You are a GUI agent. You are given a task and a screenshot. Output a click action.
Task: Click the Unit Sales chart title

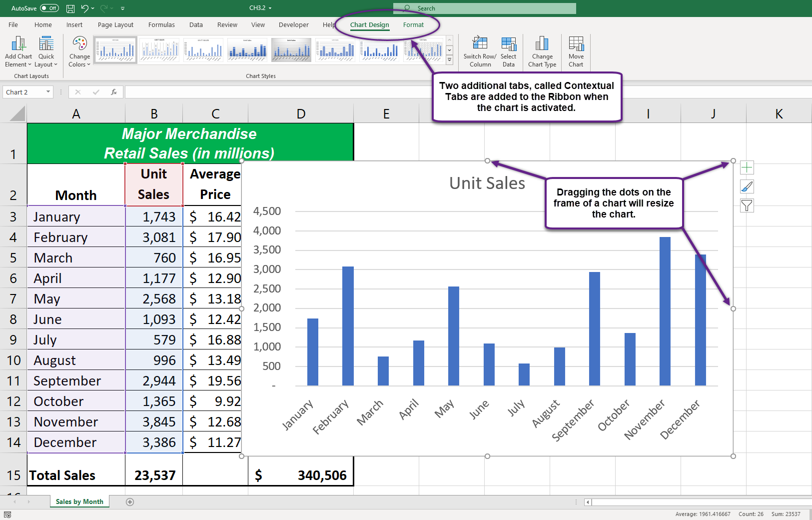point(487,183)
